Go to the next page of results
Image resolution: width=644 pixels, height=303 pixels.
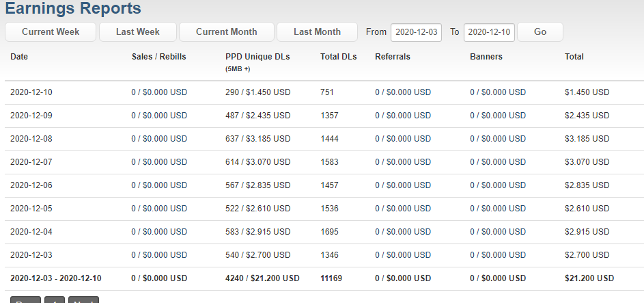84,300
